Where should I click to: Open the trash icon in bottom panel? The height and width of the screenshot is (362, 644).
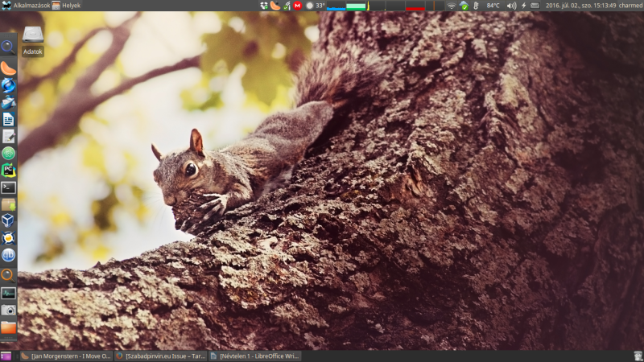pos(638,356)
